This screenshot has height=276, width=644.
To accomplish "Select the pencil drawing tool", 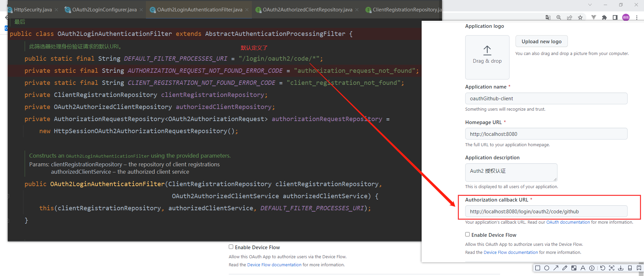I will click(x=565, y=268).
